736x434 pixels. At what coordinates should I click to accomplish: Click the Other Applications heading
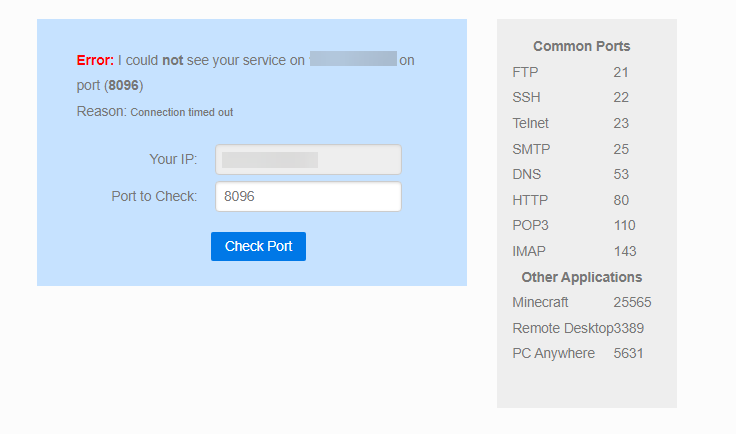point(581,277)
